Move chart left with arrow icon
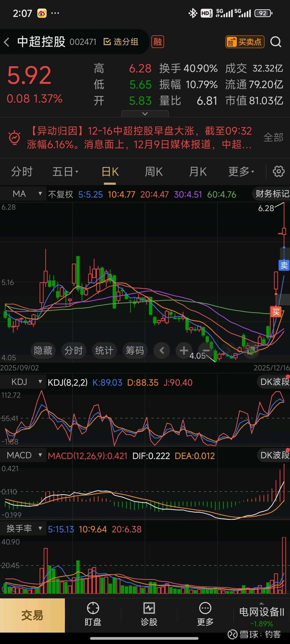Screen dimensions: 290x644 (162, 350)
